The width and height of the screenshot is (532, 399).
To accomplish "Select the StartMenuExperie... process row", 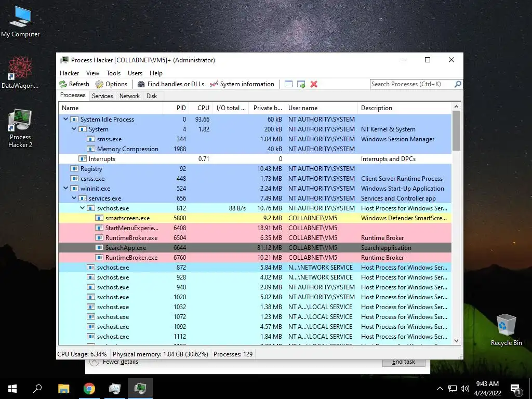I will [x=255, y=228].
